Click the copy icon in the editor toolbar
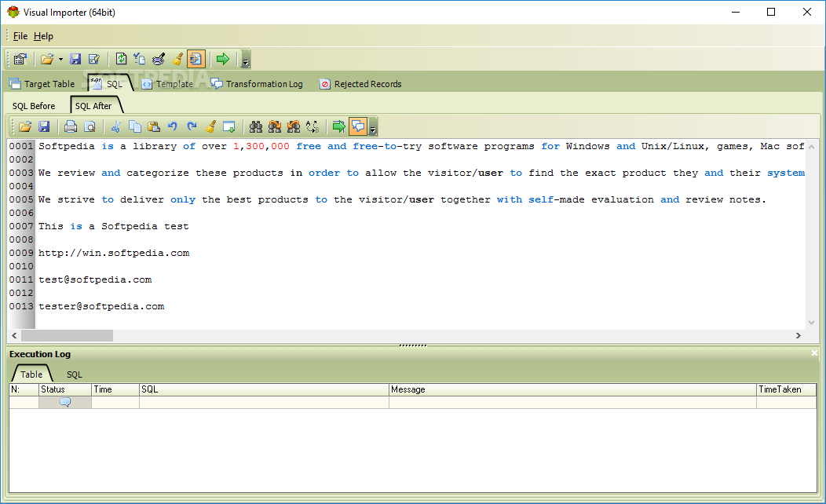 click(x=135, y=126)
